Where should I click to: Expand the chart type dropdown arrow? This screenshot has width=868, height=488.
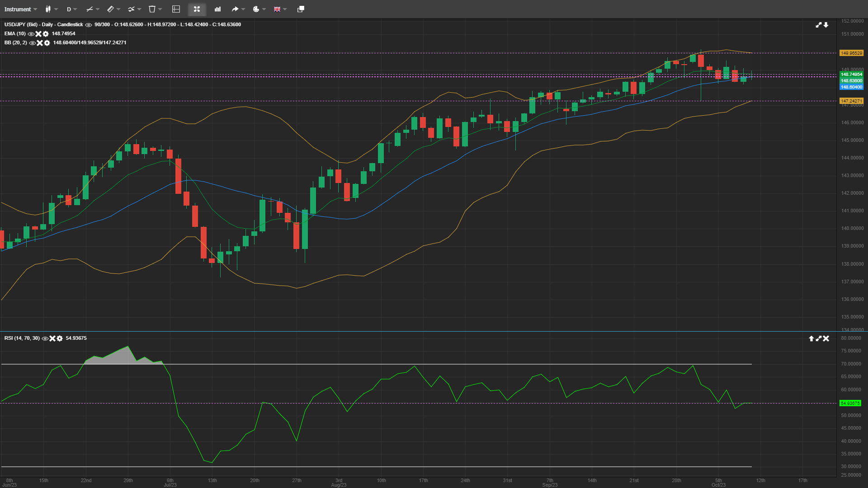click(56, 9)
